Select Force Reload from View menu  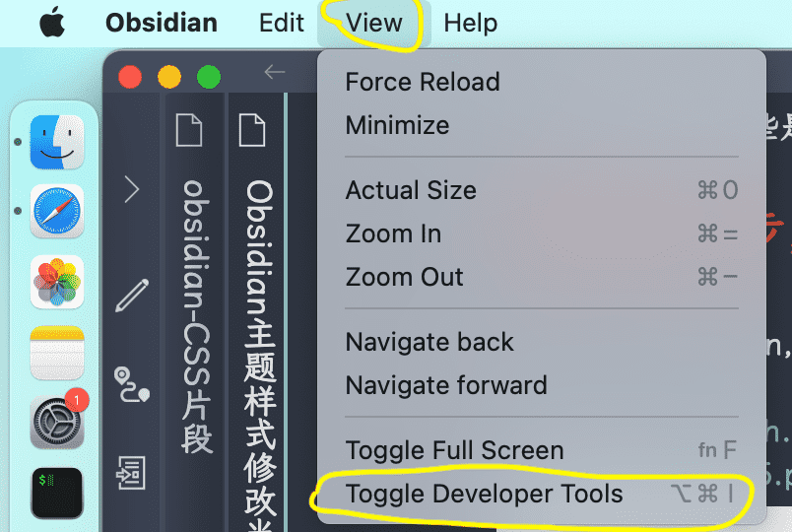coord(542,82)
